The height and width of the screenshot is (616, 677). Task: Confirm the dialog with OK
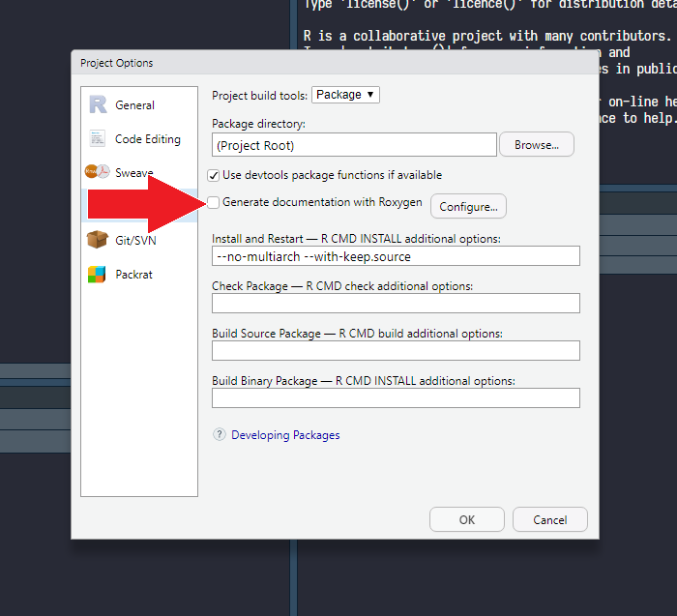coord(466,519)
